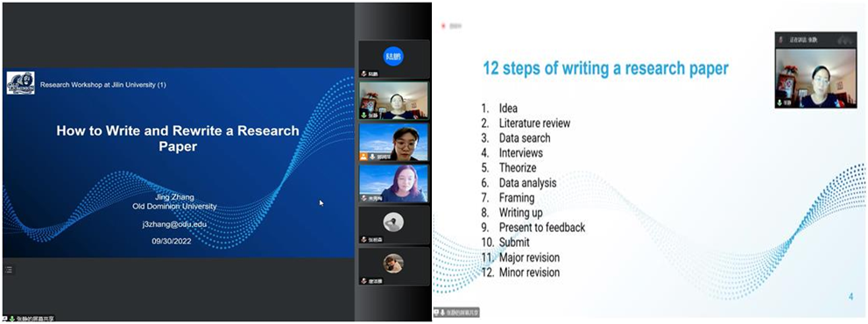Open the video tile with the orange host badge

393,142
